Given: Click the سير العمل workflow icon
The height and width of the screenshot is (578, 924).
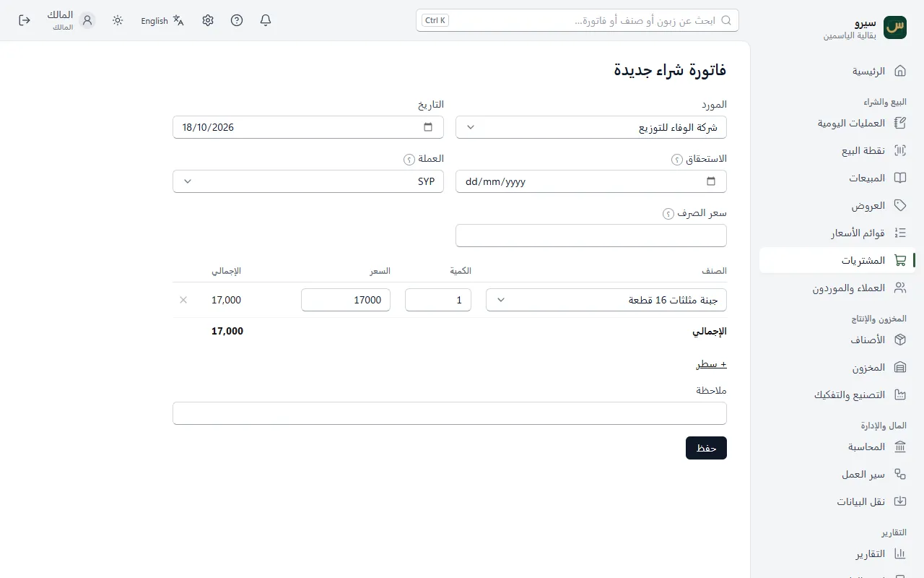Looking at the screenshot, I should [x=900, y=474].
